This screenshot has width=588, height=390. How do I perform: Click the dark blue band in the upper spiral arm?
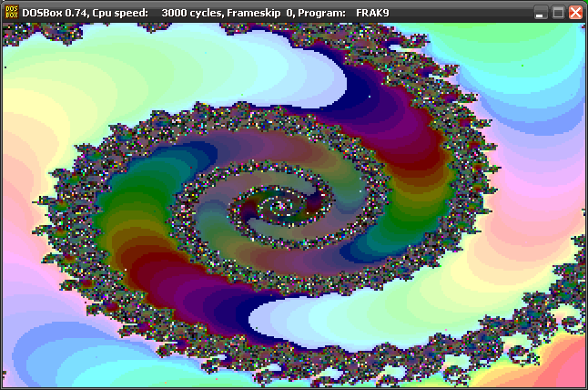[x=364, y=91]
